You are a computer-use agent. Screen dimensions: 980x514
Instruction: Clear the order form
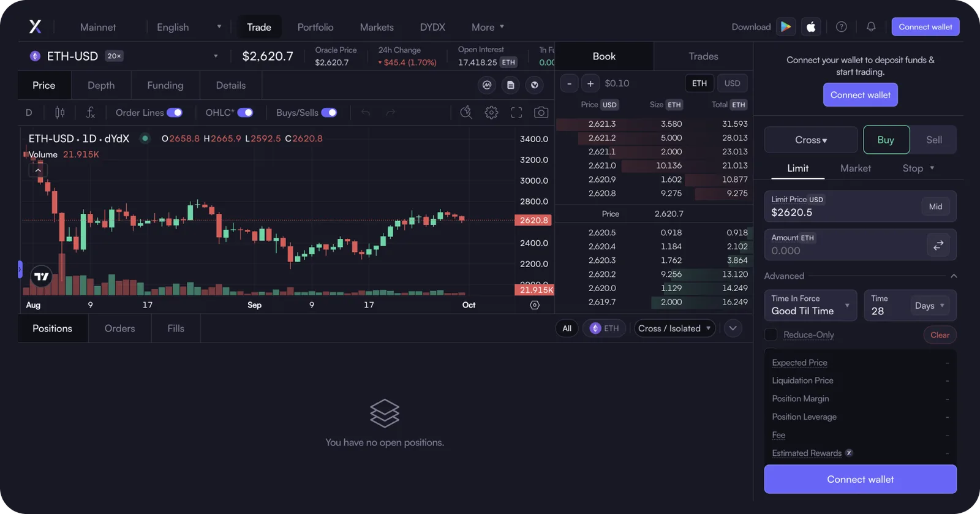click(x=940, y=334)
